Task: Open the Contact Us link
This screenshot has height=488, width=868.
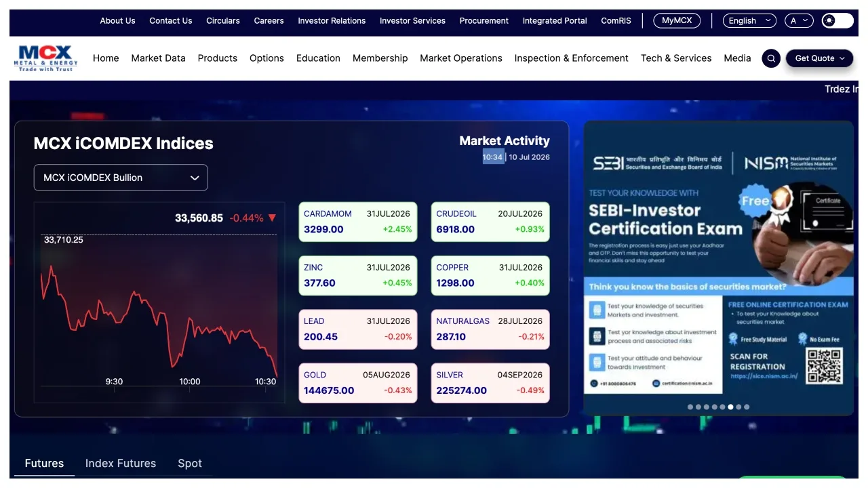Action: pos(171,21)
